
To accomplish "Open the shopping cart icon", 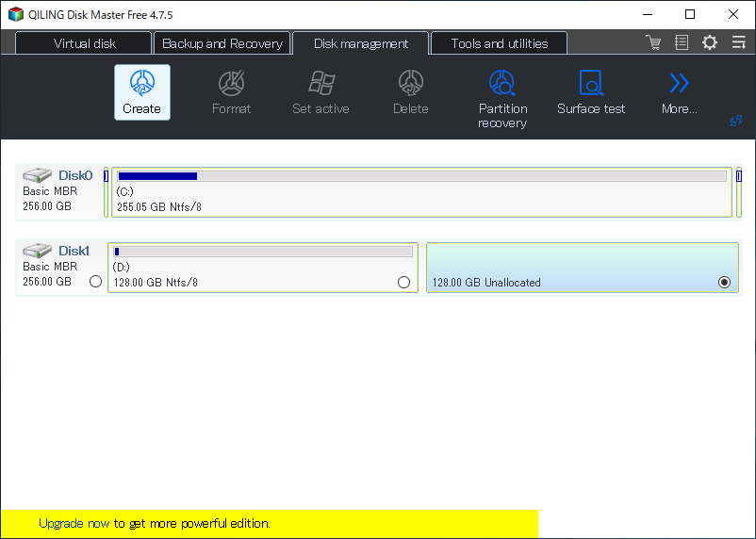I will click(x=653, y=42).
